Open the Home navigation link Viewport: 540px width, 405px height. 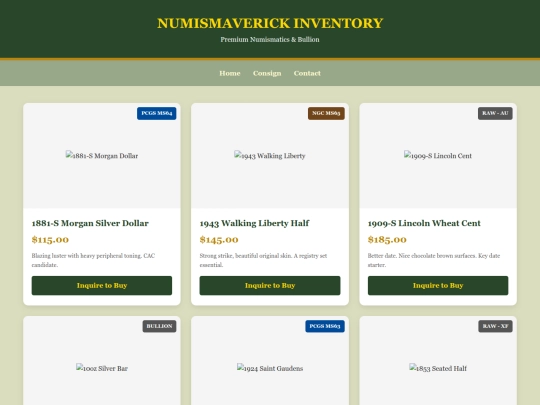coord(230,73)
